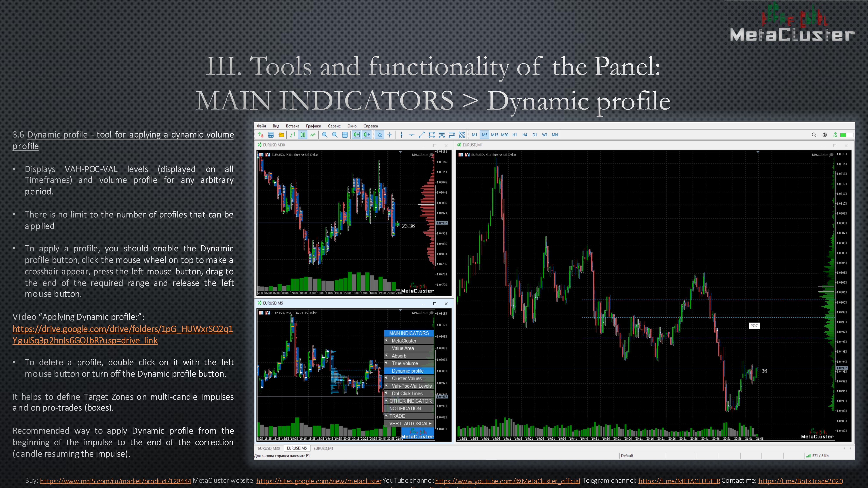Image resolution: width=868 pixels, height=488 pixels.
Task: Toggle the NOTIFICATION panel button
Action: [409, 409]
